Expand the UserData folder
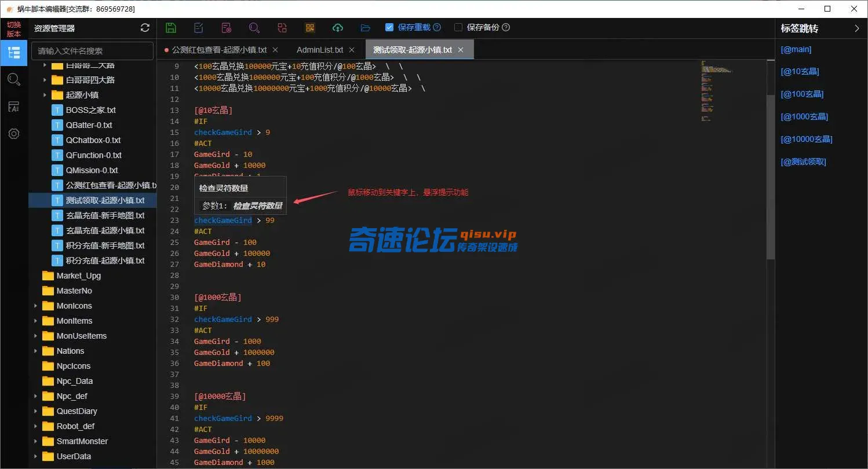868x469 pixels. click(36, 456)
